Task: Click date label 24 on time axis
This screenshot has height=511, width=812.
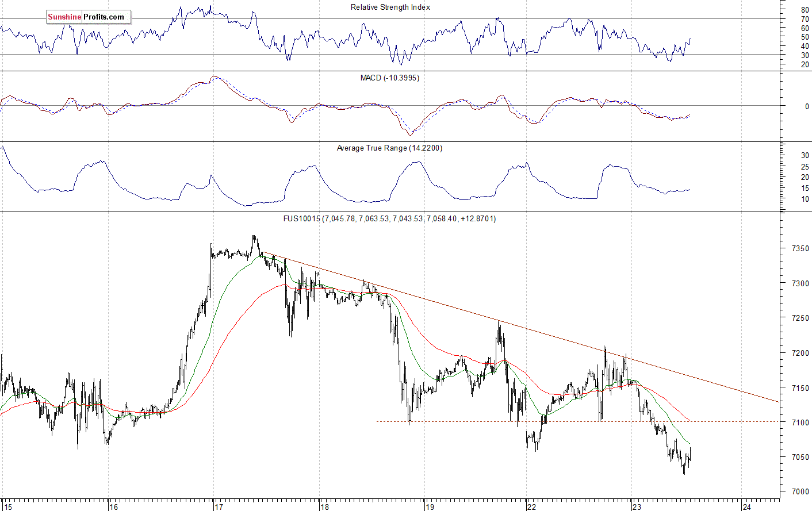Action: (746, 507)
